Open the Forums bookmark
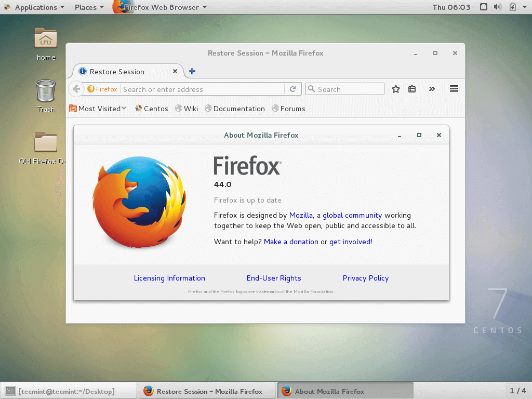 [288, 109]
